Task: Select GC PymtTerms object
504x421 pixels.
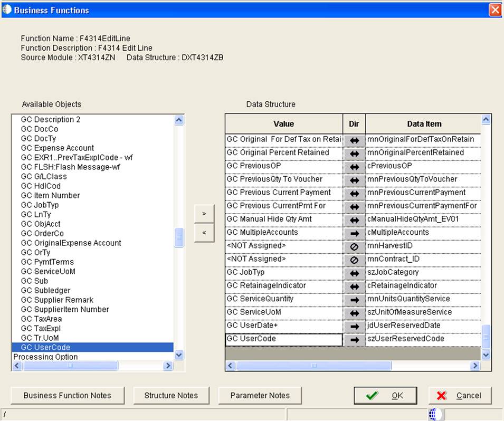Action: coord(47,262)
